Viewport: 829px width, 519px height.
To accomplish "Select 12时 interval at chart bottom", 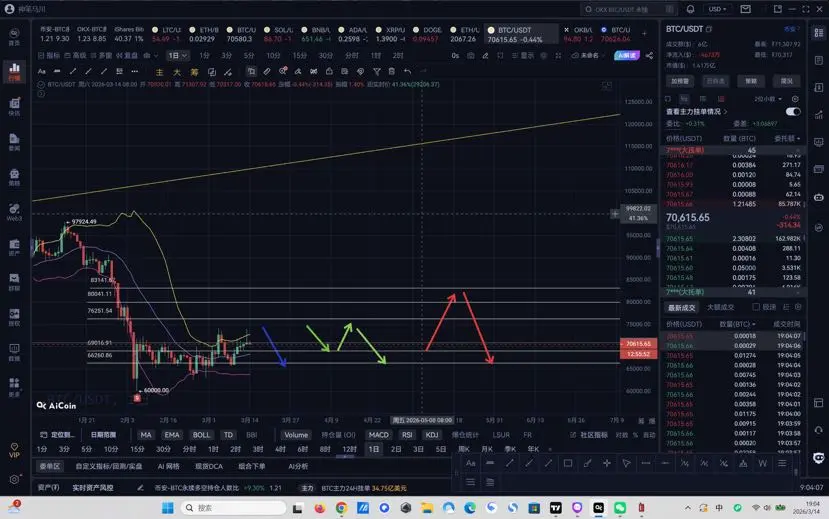I will point(349,449).
